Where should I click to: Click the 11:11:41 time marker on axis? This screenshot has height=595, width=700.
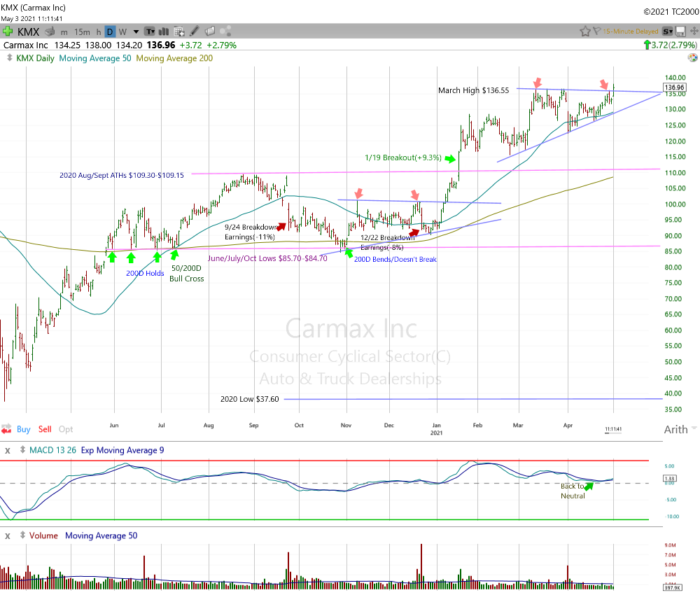(x=613, y=429)
